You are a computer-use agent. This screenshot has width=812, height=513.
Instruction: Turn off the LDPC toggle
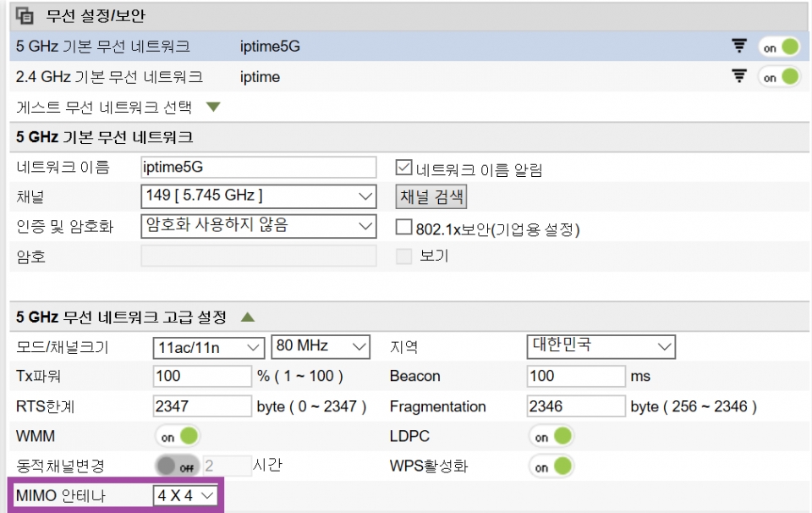tap(551, 435)
